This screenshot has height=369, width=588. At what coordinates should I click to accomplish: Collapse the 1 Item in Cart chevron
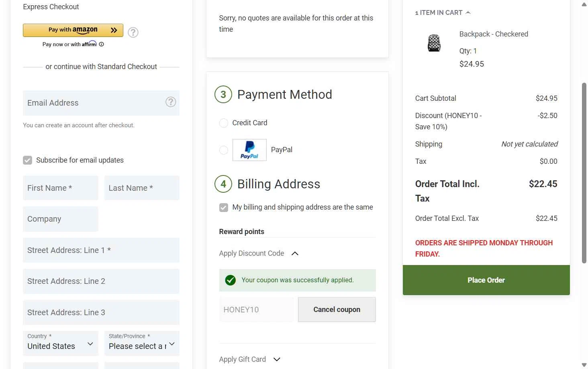pyautogui.click(x=468, y=13)
